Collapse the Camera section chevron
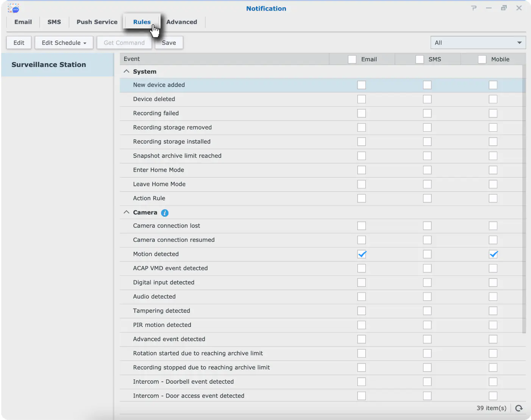531x420 pixels. point(127,212)
